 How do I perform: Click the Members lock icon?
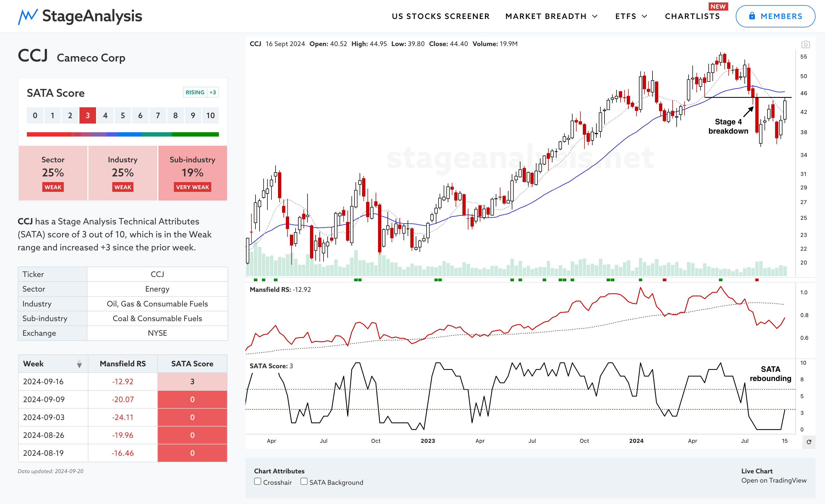click(752, 16)
